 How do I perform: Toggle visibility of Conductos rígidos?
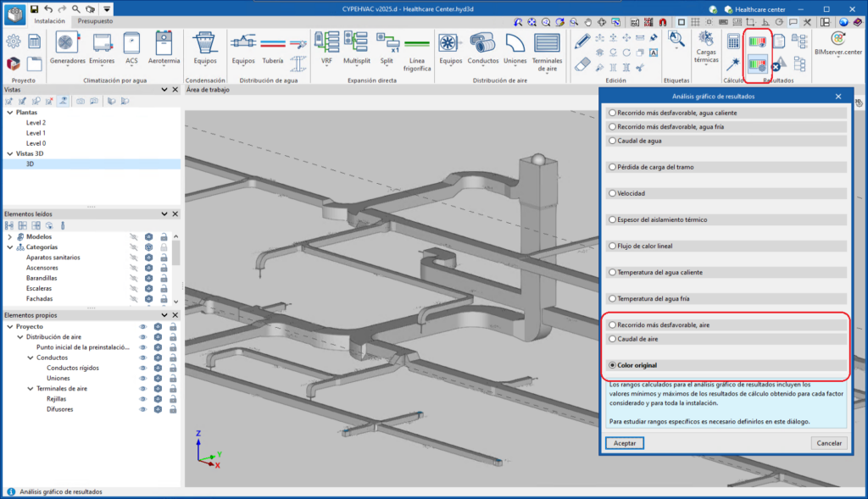click(143, 368)
